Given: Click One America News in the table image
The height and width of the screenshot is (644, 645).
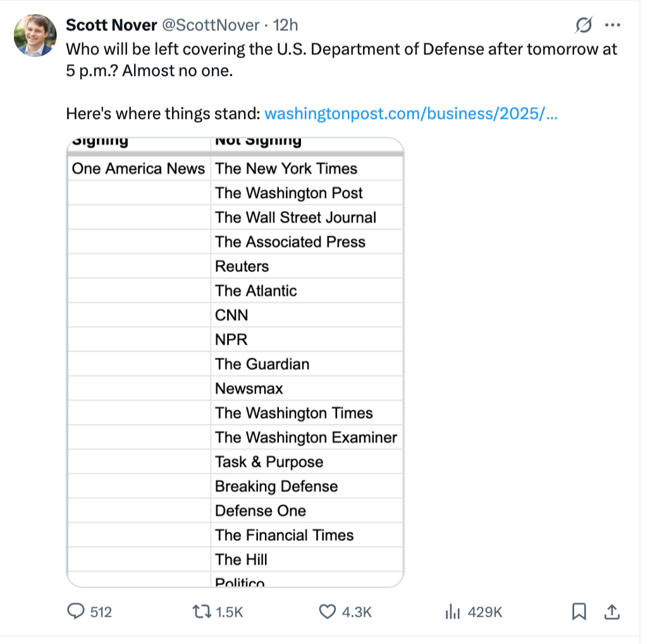Looking at the screenshot, I should point(138,169).
